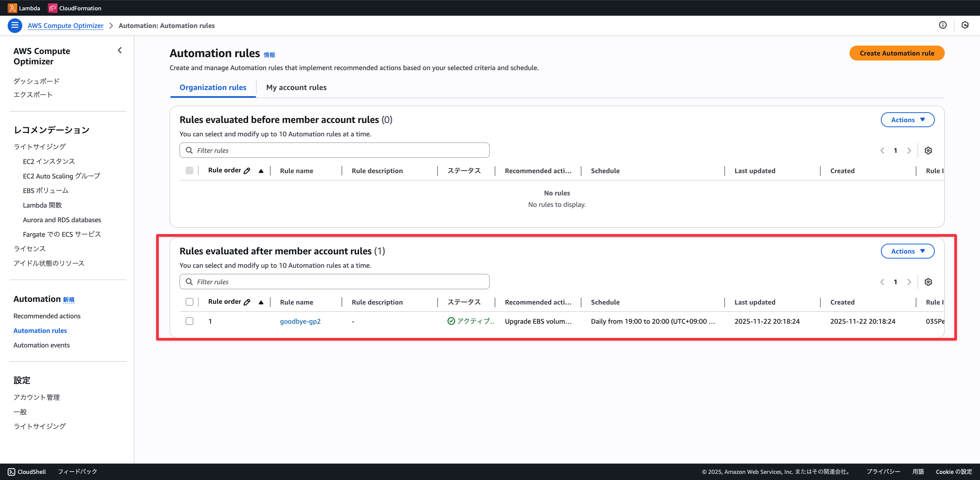Viewport: 980px width, 480px height.
Task: Open Actions dropdown for after-member rules
Action: pyautogui.click(x=907, y=251)
